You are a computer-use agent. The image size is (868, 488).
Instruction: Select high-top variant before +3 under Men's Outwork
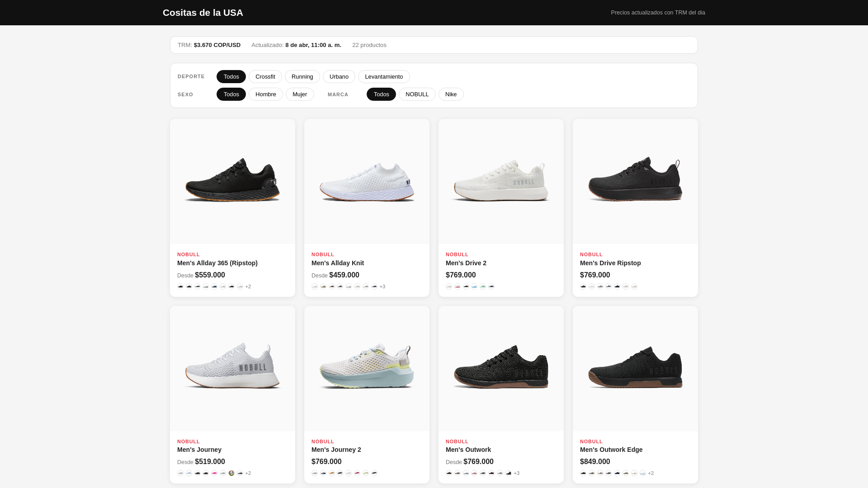click(x=509, y=473)
